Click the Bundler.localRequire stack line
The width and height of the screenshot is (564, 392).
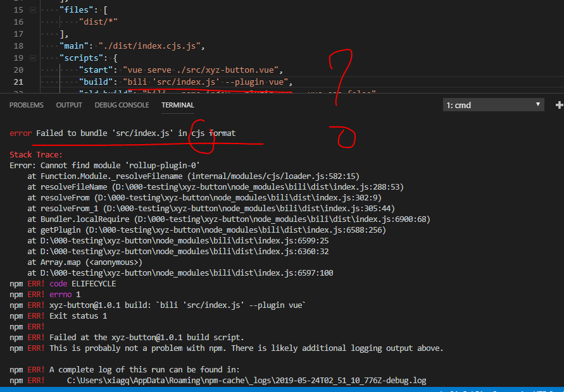(229, 219)
